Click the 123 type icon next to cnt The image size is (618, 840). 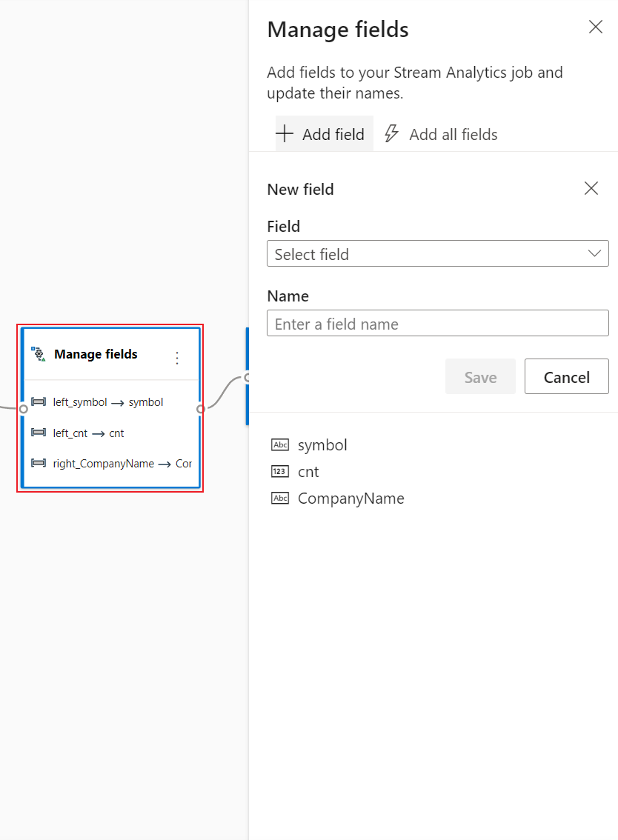pyautogui.click(x=279, y=471)
